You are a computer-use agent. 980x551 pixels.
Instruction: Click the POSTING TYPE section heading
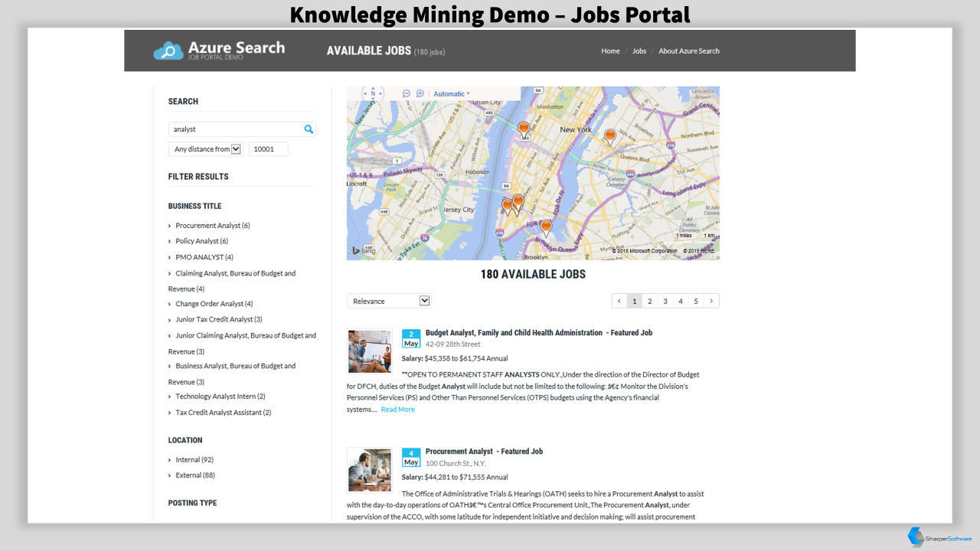tap(192, 503)
